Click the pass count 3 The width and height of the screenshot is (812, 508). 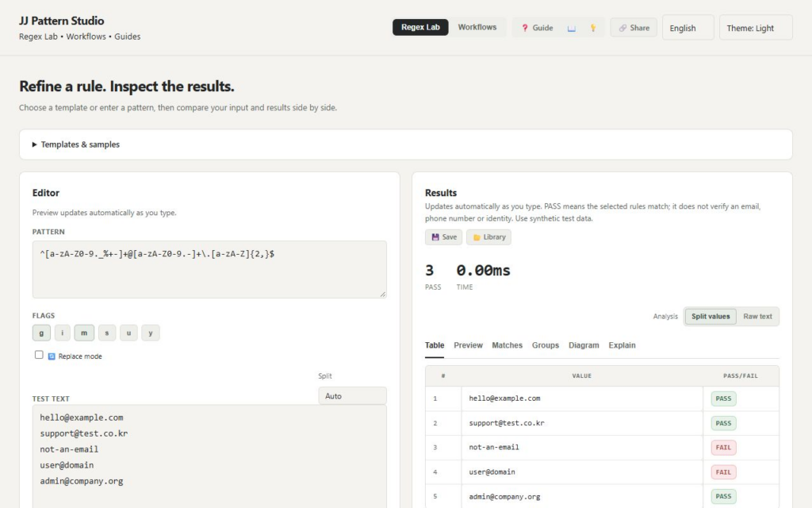pyautogui.click(x=429, y=270)
